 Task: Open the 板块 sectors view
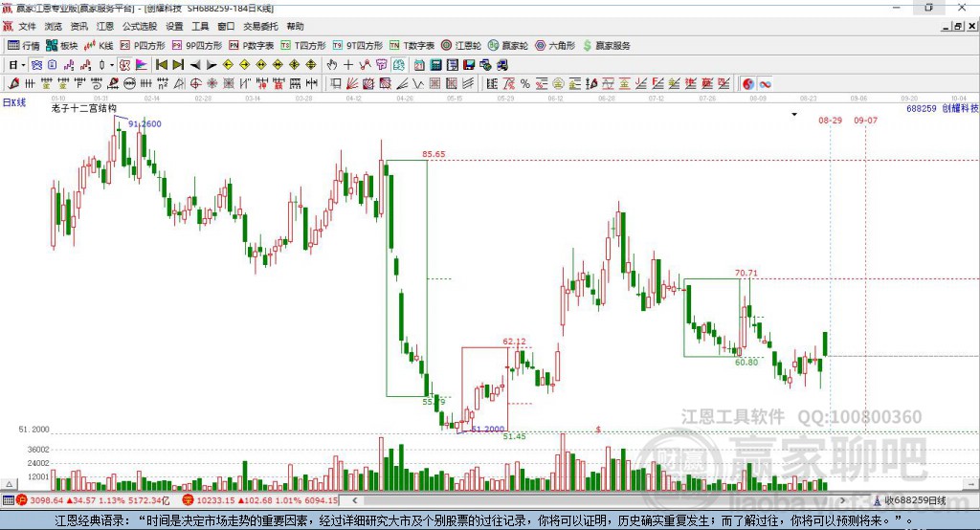62,46
